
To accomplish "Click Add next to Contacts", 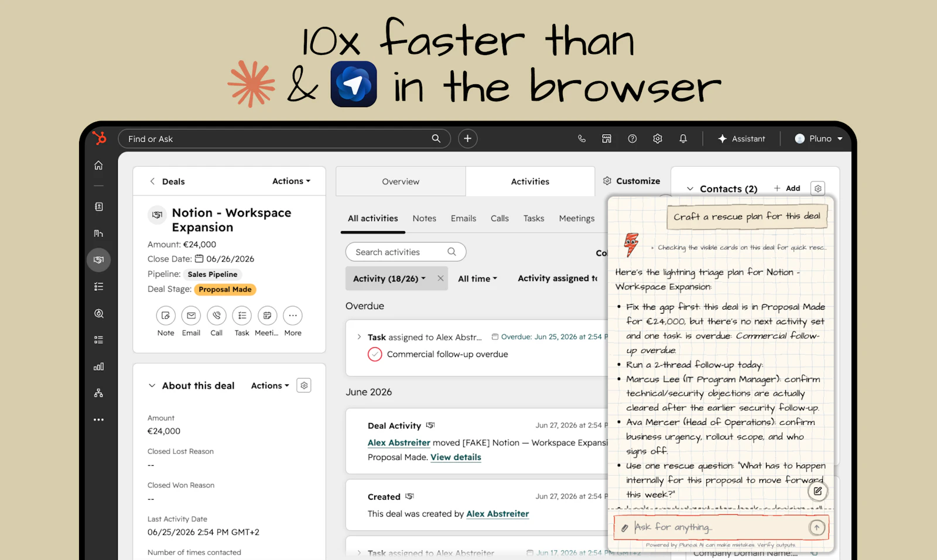I will coord(787,188).
